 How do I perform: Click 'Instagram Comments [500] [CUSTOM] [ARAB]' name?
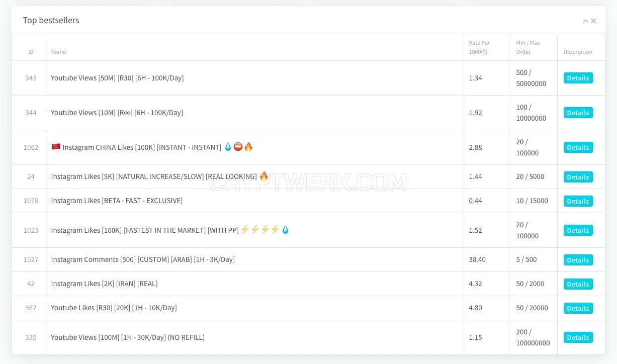pyautogui.click(x=143, y=259)
